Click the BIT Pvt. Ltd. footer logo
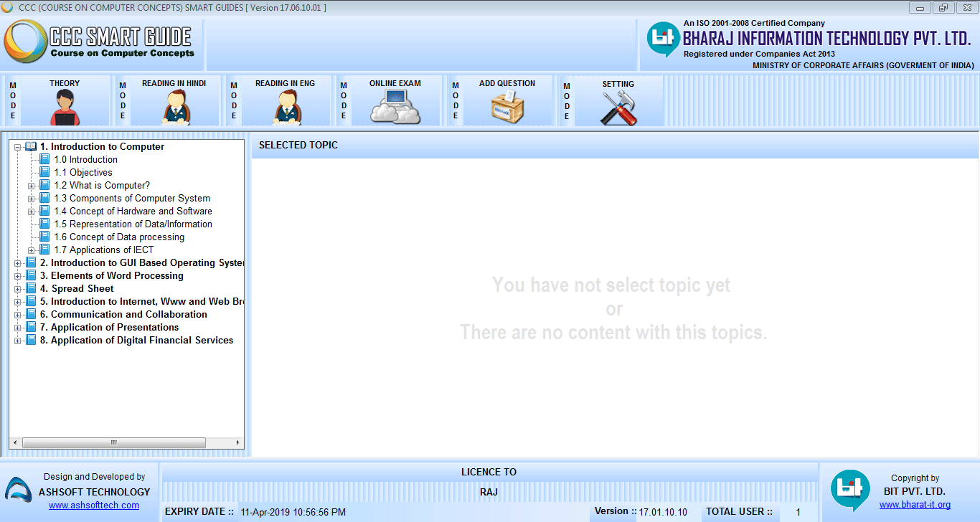The height and width of the screenshot is (522, 980). pyautogui.click(x=850, y=490)
